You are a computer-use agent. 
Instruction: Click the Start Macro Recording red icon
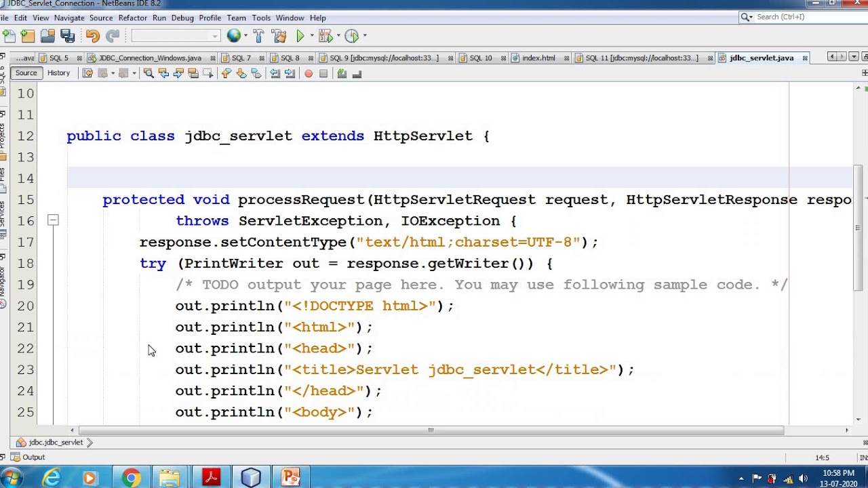[309, 73]
